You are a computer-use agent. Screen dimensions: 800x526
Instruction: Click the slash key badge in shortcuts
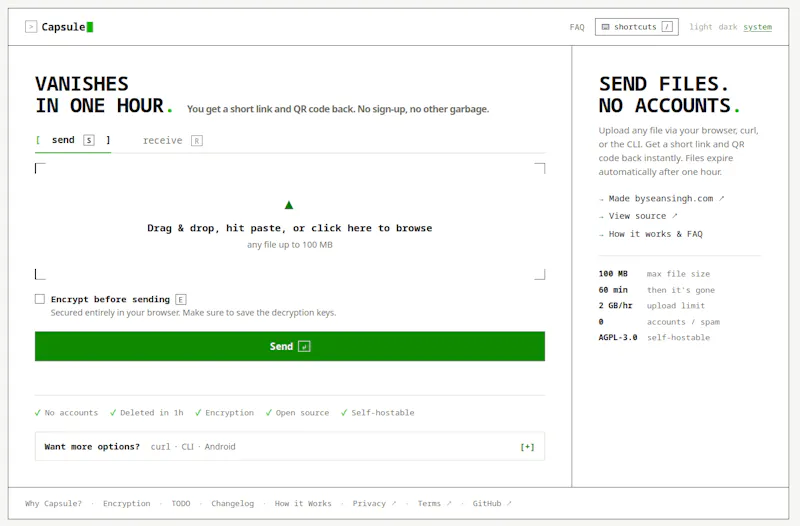[x=667, y=27]
